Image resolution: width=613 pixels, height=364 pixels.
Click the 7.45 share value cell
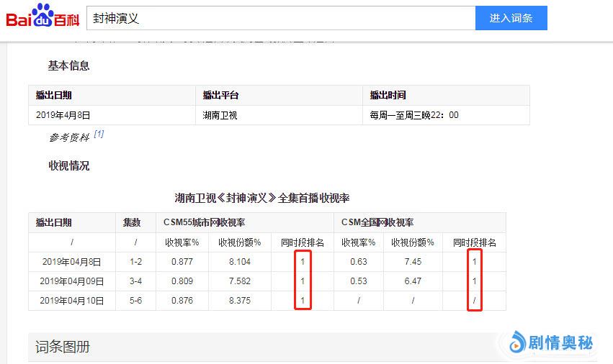[413, 262]
